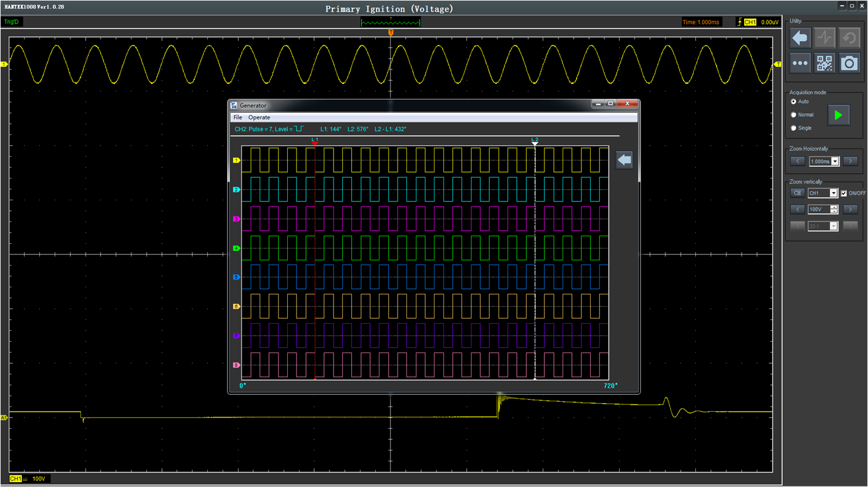This screenshot has height=487, width=868.
Task: Click the back arrow in the Utility panel
Action: (800, 38)
